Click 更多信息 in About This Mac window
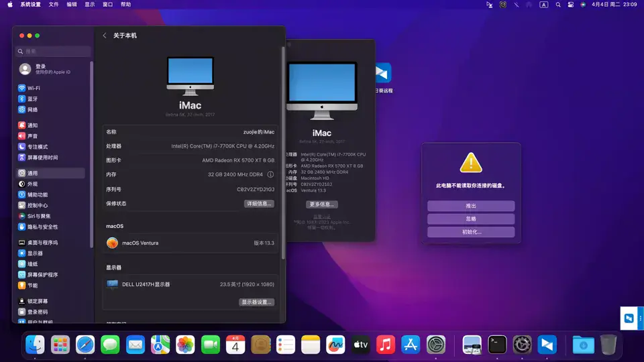This screenshot has height=362, width=644. [322, 204]
